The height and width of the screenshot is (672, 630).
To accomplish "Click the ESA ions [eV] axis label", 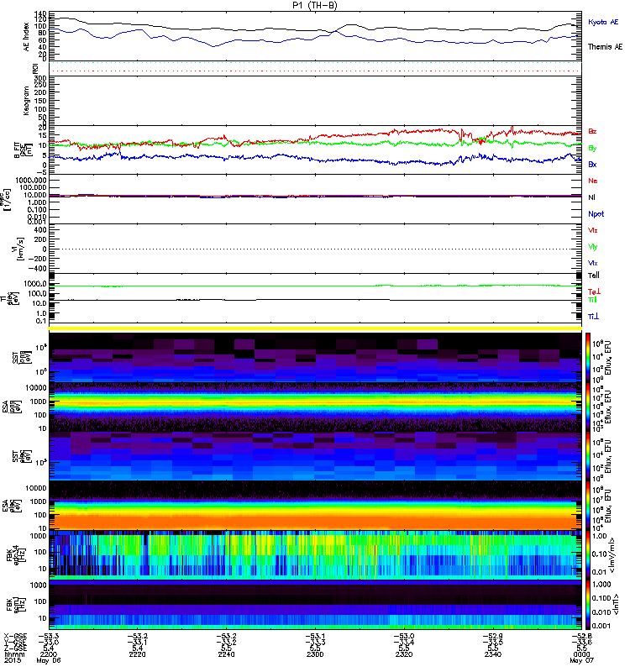I will click(x=12, y=407).
